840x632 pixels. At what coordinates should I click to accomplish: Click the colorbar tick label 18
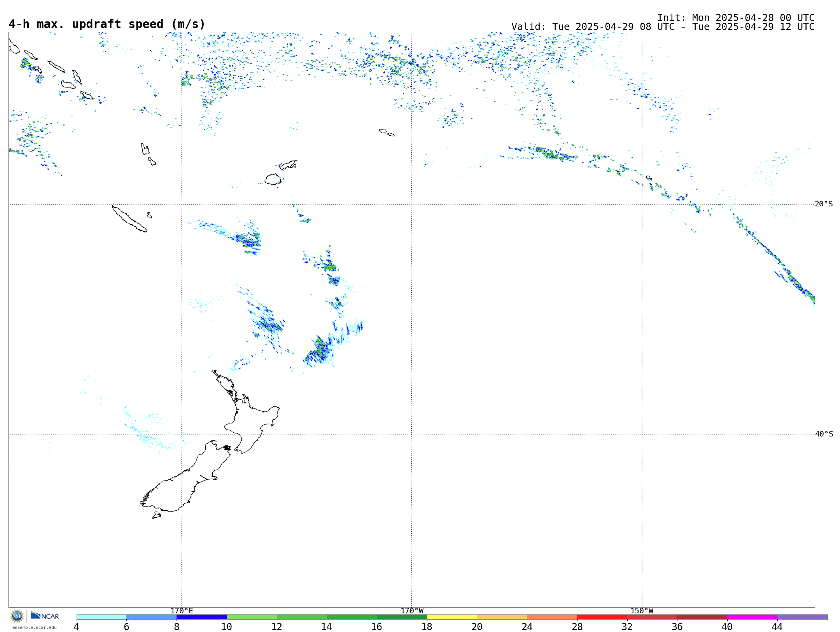click(x=427, y=627)
